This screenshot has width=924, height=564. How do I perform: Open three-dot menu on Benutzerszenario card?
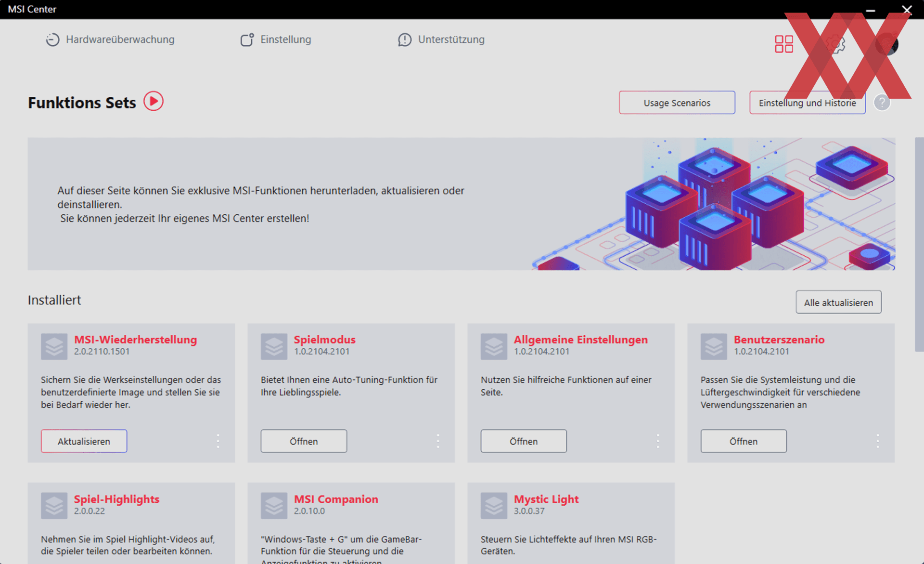(878, 441)
